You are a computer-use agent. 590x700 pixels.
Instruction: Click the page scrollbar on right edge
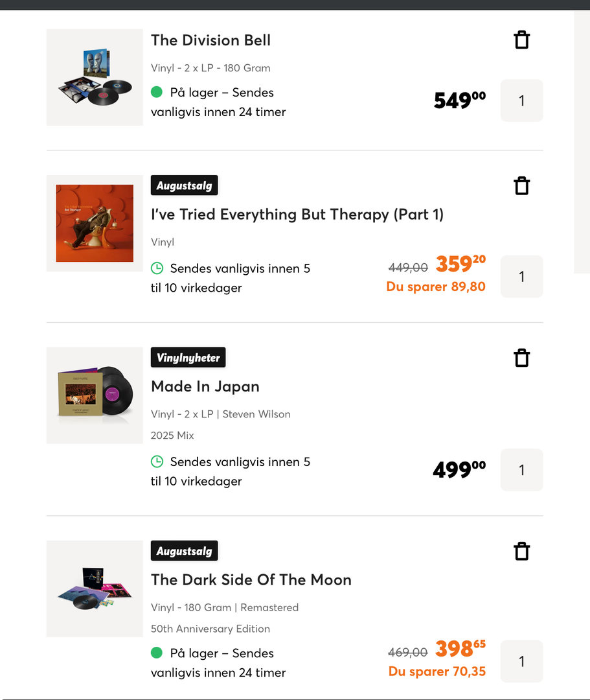pyautogui.click(x=582, y=143)
